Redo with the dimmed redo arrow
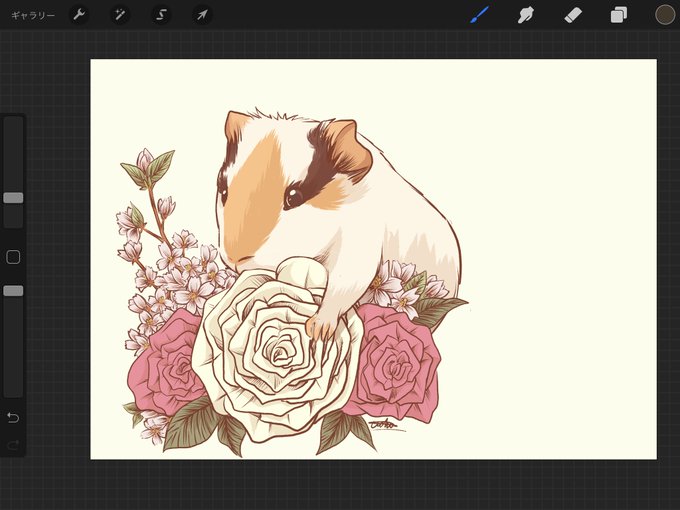This screenshot has width=680, height=510. click(13, 445)
